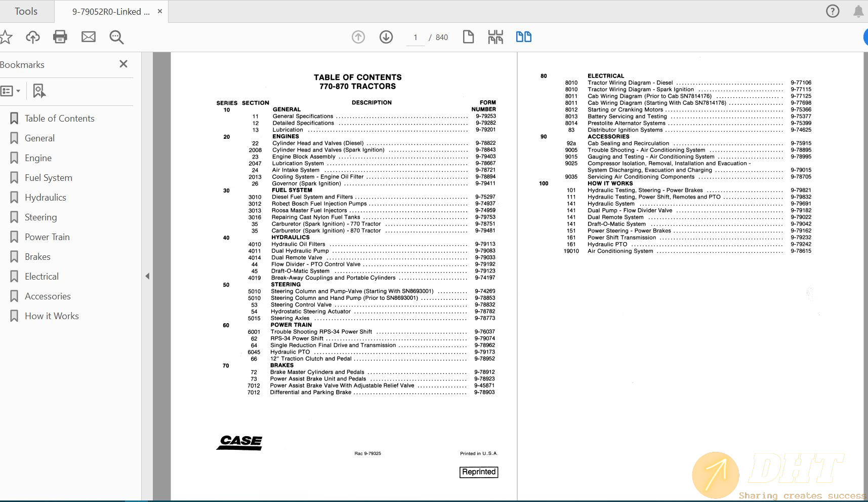Toggle the two-page spread view
868x502 pixels.
(524, 36)
